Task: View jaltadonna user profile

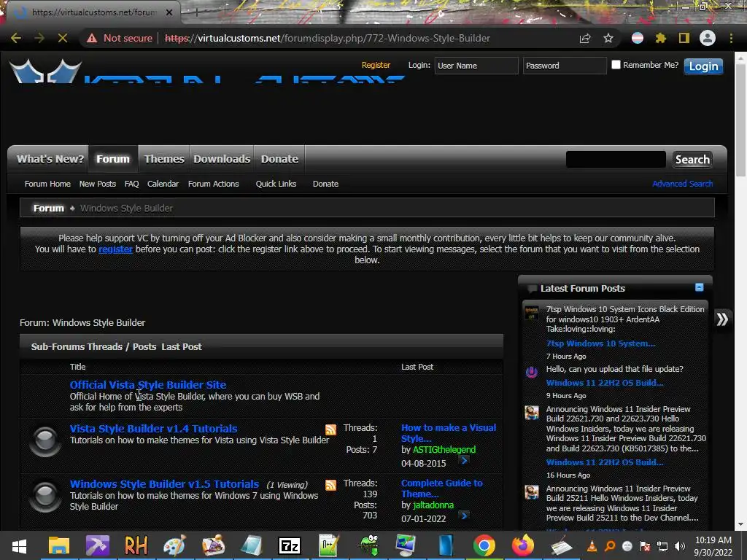Action: (433, 505)
